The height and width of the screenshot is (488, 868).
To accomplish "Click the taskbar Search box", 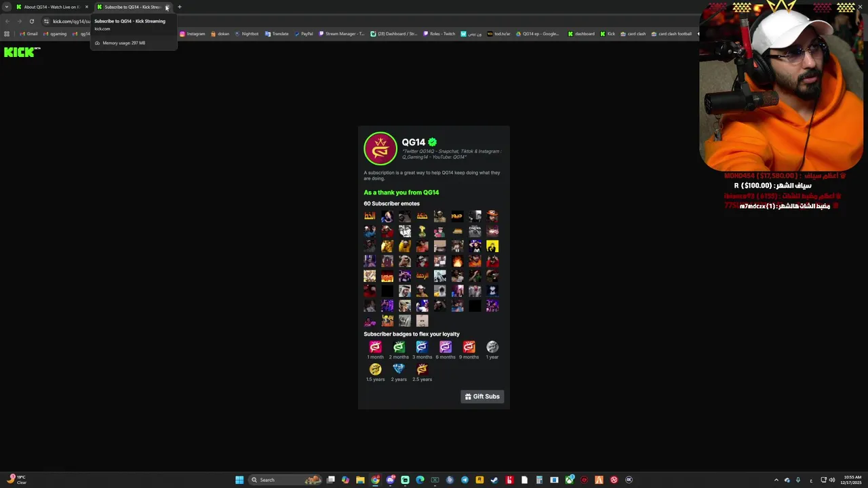I will point(285,480).
